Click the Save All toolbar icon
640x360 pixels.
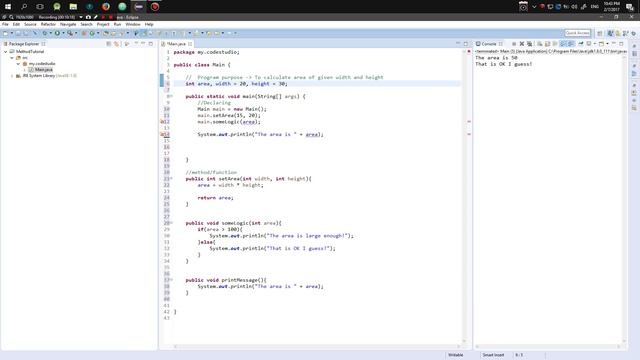(26, 33)
